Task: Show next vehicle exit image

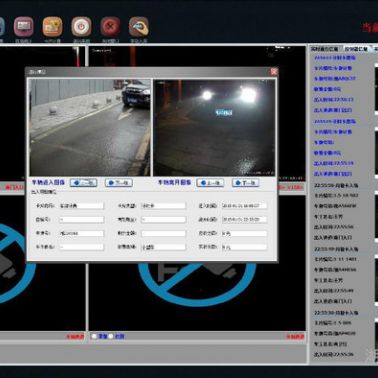Action: coord(246,183)
